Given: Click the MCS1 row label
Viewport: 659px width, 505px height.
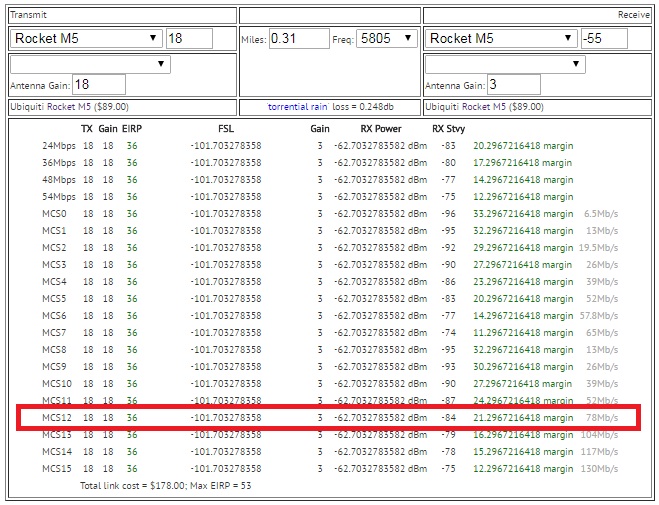Looking at the screenshot, I should tap(54, 231).
